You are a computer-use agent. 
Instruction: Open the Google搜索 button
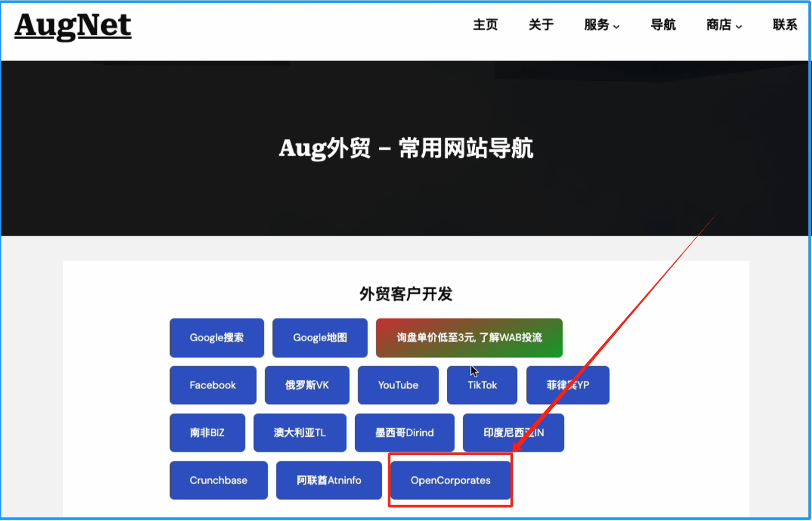click(217, 338)
